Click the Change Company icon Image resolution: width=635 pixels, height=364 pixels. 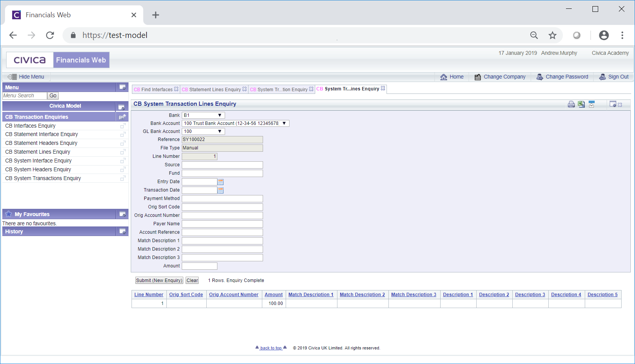click(478, 77)
